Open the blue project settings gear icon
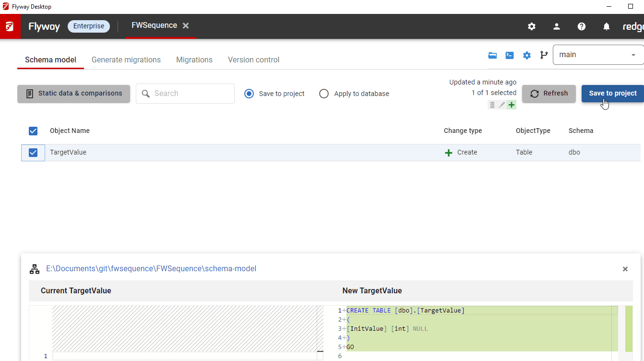Image resolution: width=644 pixels, height=361 pixels. point(527,55)
